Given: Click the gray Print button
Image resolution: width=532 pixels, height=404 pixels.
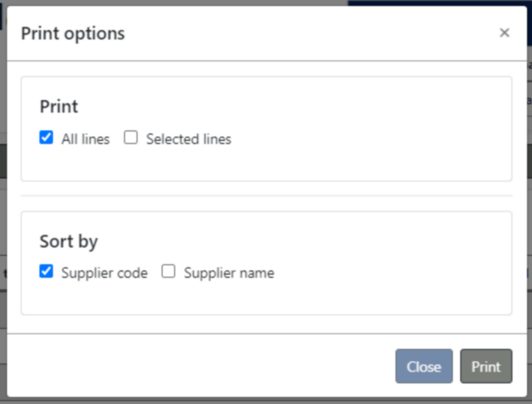Looking at the screenshot, I should coord(486,366).
